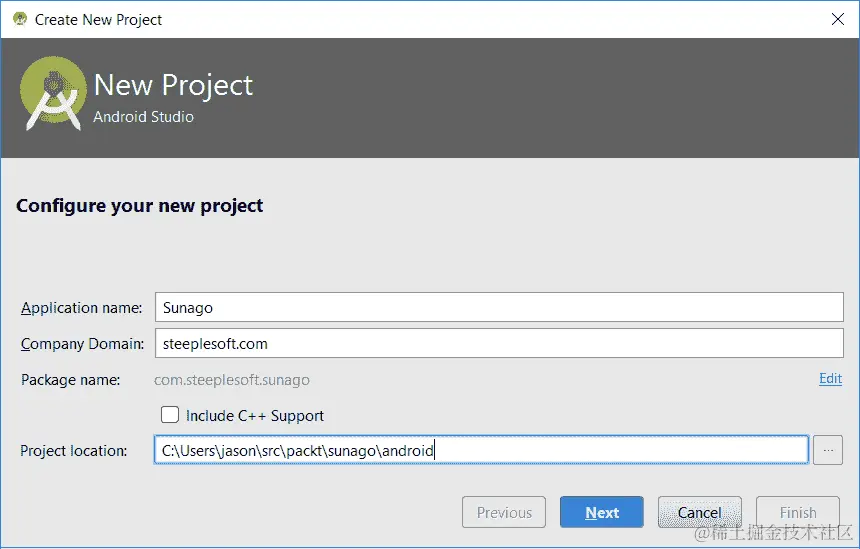
Task: Enable Include C++ Support checkbox
Action: 170,415
